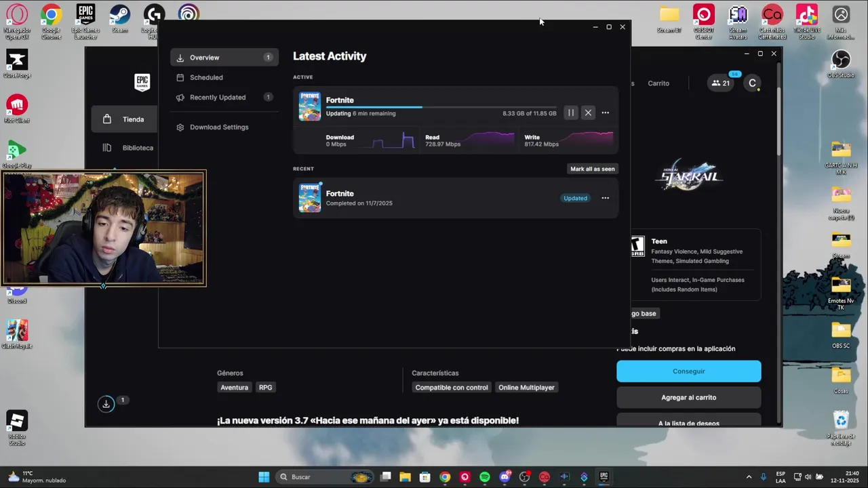Open more options for the completed Fortnite entry
This screenshot has height=488, width=868.
tap(606, 198)
